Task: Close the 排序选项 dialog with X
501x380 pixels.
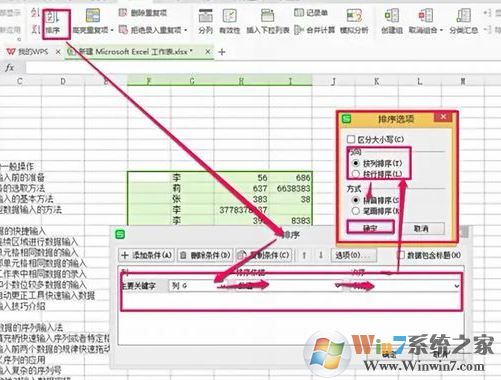Action: point(443,117)
